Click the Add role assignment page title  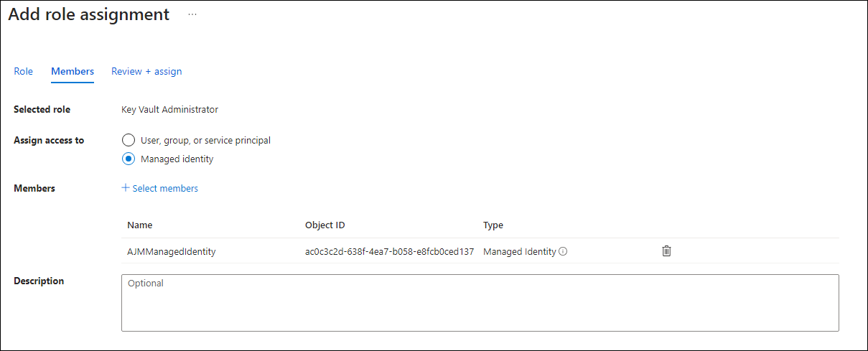pos(89,14)
